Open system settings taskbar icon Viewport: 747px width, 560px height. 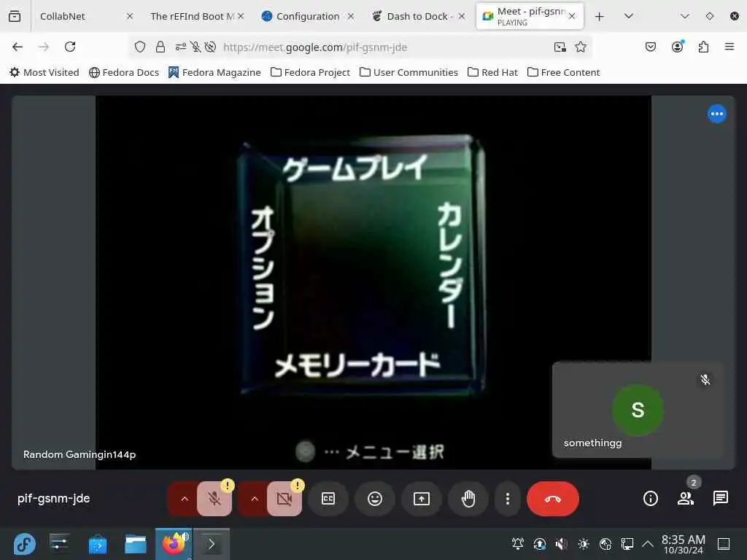point(60,544)
